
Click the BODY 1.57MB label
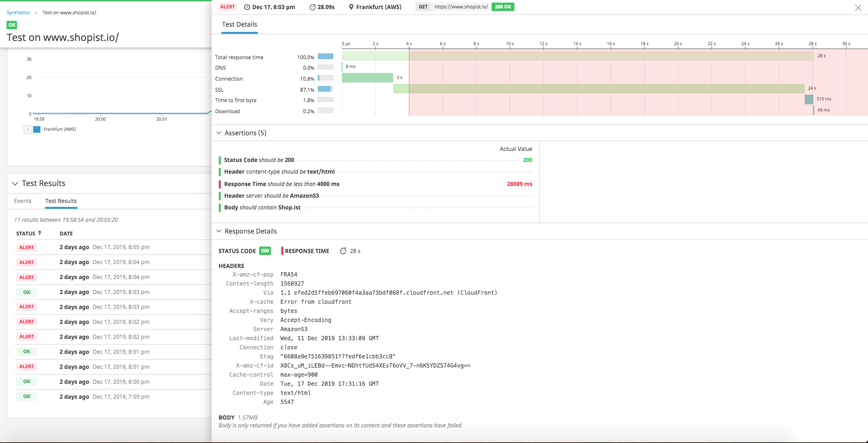click(238, 417)
